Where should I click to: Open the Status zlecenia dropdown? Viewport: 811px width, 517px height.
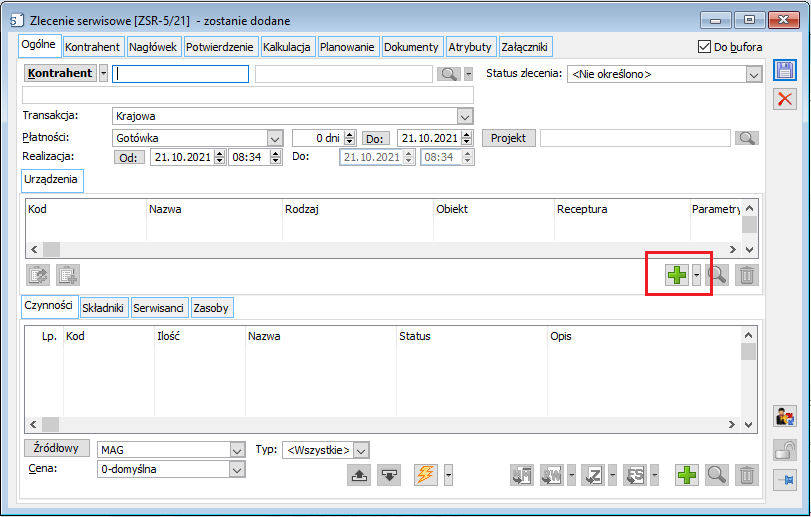754,74
